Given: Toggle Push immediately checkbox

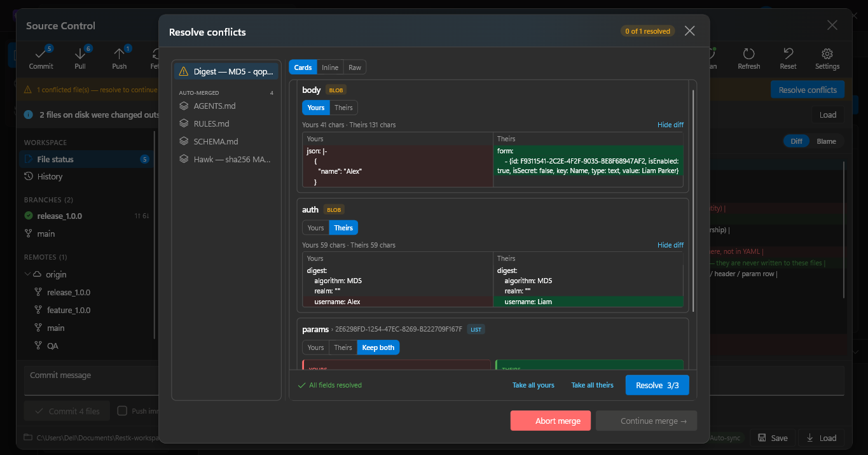Looking at the screenshot, I should (x=123, y=411).
